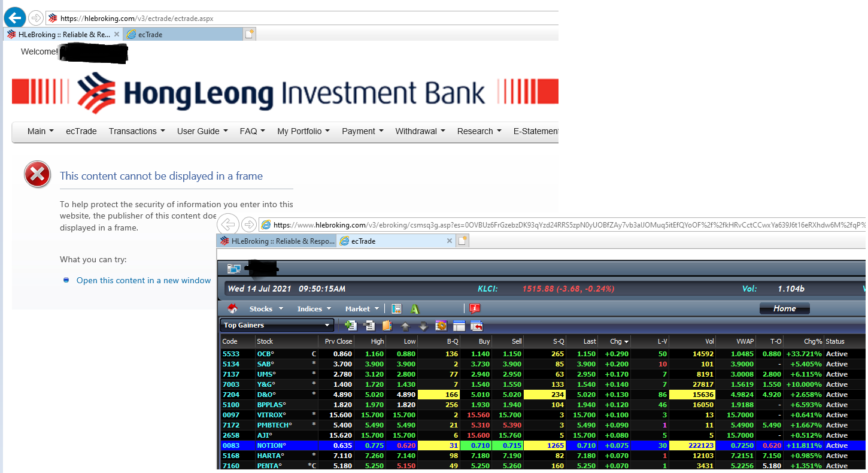Click the window icon with red return arrow
Screen dimensions: 868x473
[477, 326]
